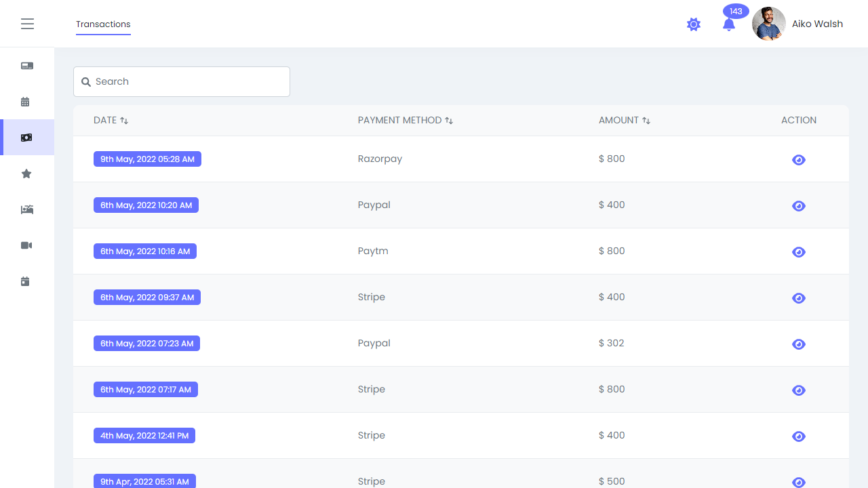Click the 6th May, 2022 10:20 AM date badge
Screen dimensions: 868x488
[146, 205]
